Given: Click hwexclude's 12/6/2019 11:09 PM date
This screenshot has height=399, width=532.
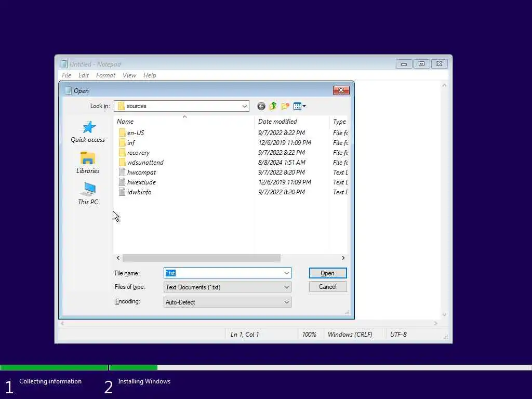Looking at the screenshot, I should click(x=285, y=182).
